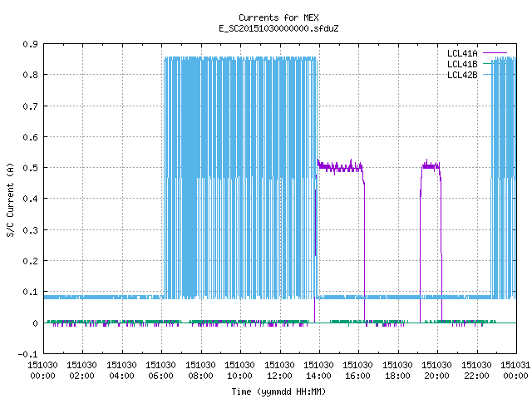The height and width of the screenshot is (399, 532).
Task: Click the 151030 20:00 x-axis tick label
Action: 436,371
